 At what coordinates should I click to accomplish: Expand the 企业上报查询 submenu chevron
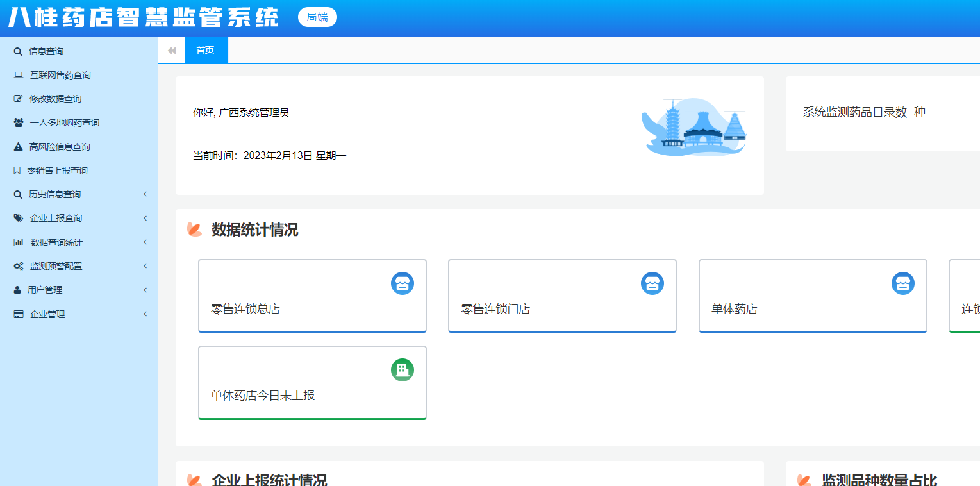(x=145, y=218)
